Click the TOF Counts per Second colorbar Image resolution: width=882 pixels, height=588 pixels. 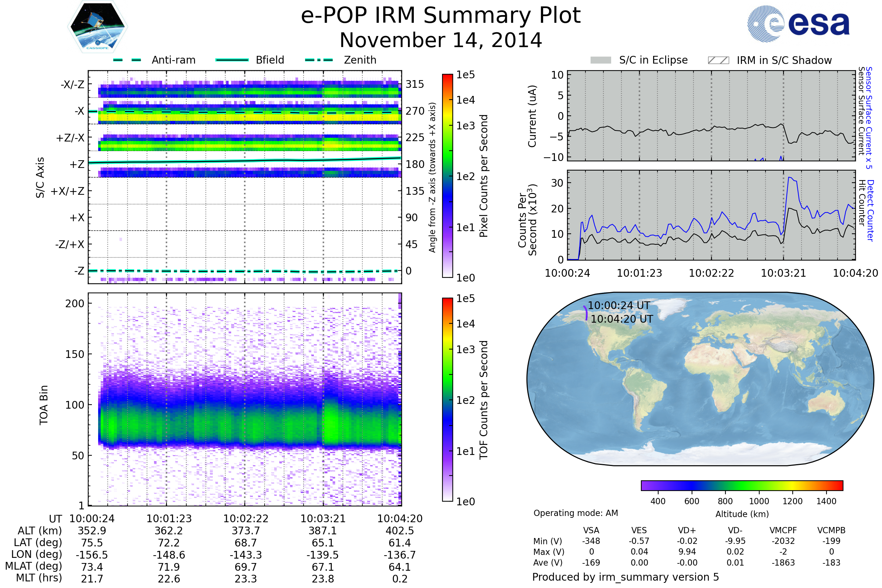point(447,399)
